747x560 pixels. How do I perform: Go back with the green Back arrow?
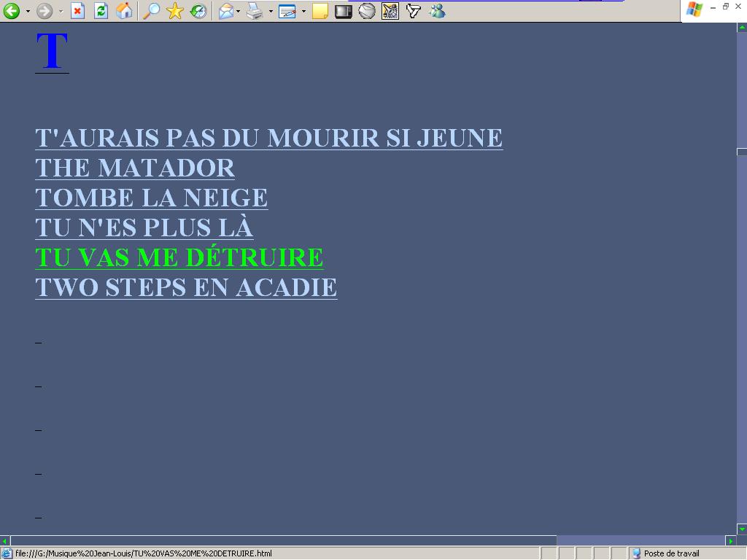click(12, 10)
